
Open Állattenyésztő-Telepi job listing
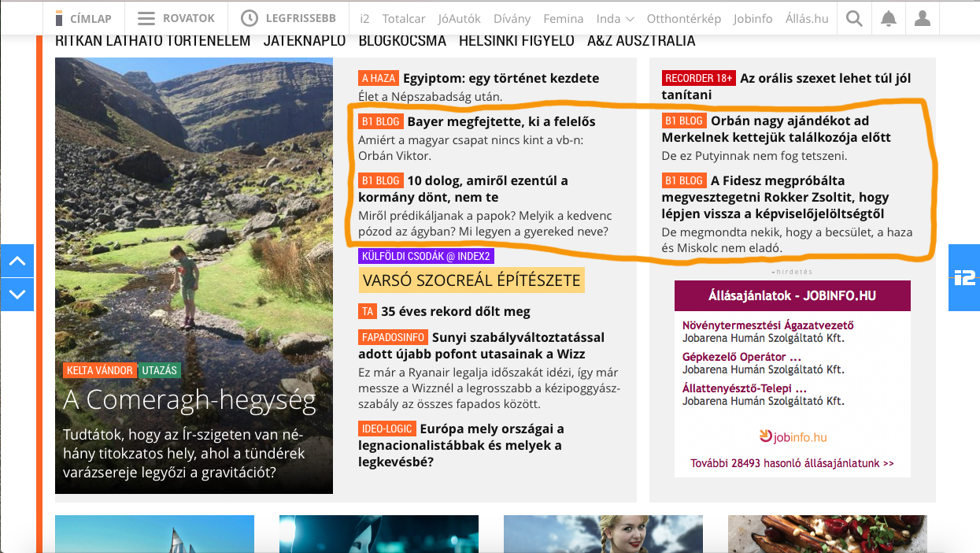click(x=745, y=388)
